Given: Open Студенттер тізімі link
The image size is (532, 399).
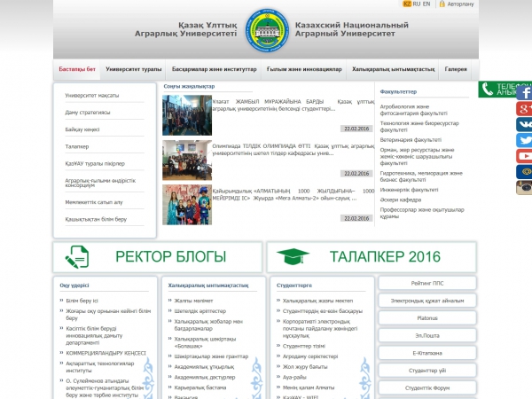Looking at the screenshot, I should pos(303,346).
